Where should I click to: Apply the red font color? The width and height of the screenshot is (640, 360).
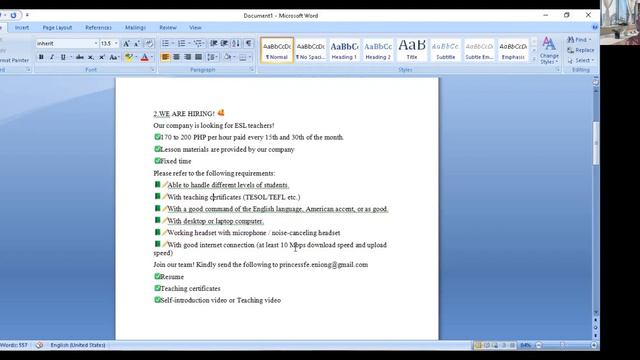pyautogui.click(x=144, y=57)
